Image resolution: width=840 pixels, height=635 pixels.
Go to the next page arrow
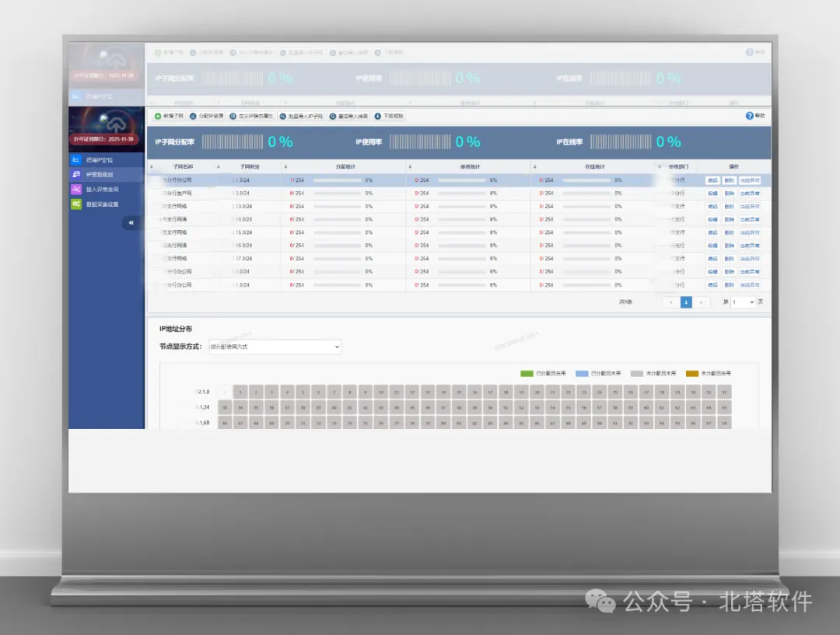[701, 302]
